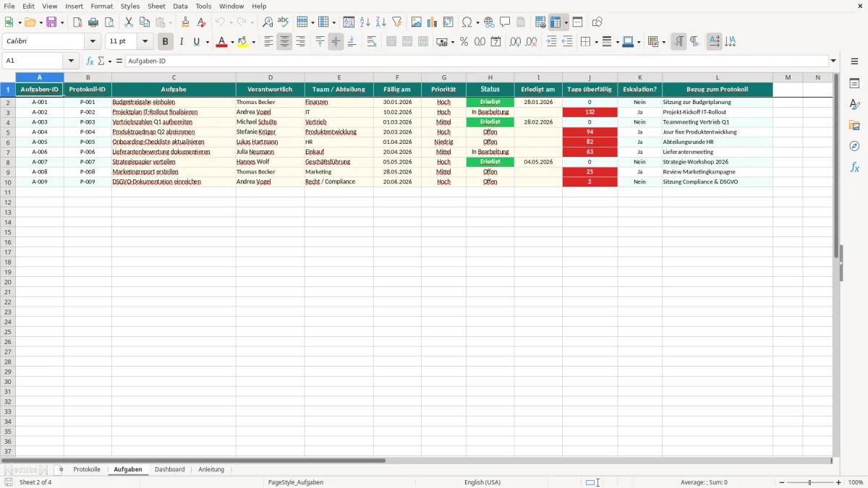
Task: Adjust the zoom slider handle
Action: pos(810,482)
